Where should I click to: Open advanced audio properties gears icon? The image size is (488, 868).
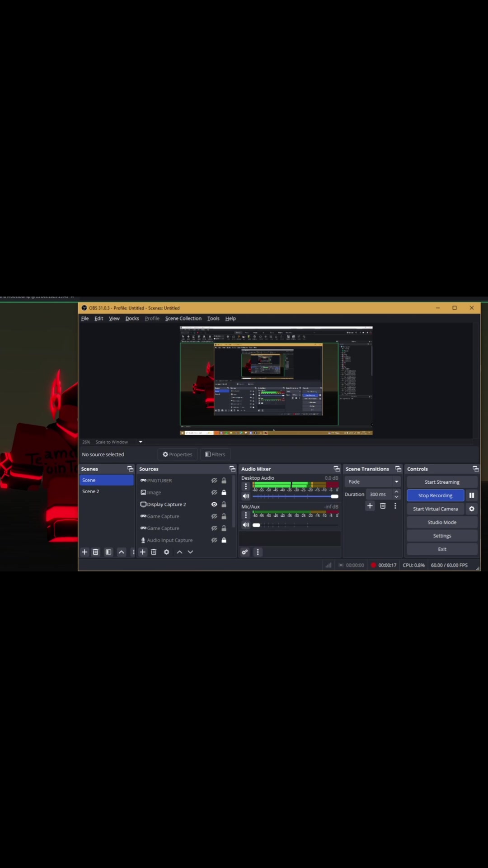pyautogui.click(x=245, y=552)
